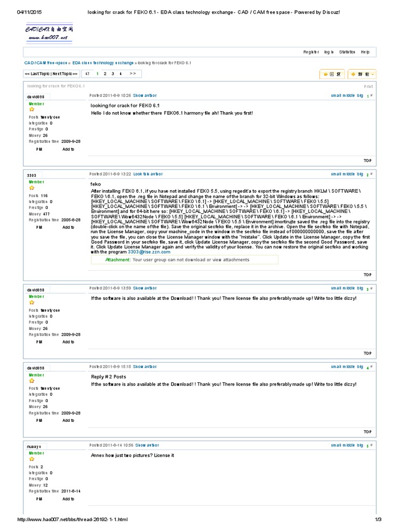Click TOP link under the first post
The height and width of the screenshot is (532, 399).
(367, 161)
